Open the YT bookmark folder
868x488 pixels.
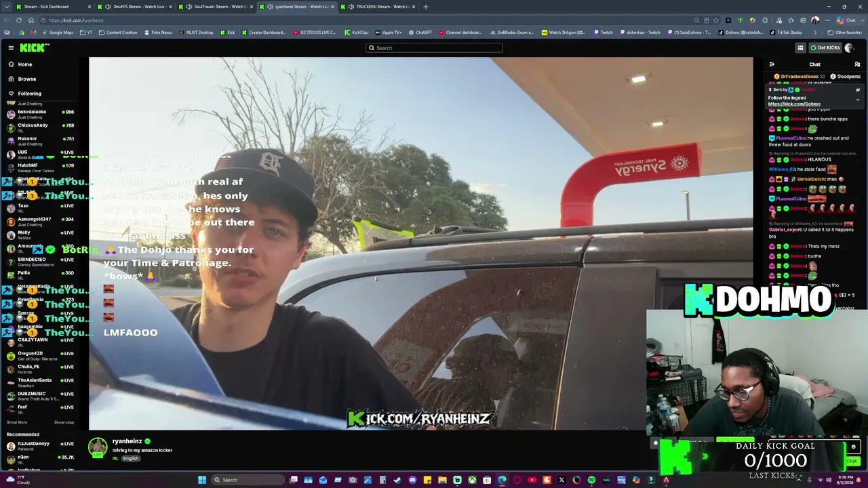pyautogui.click(x=86, y=33)
